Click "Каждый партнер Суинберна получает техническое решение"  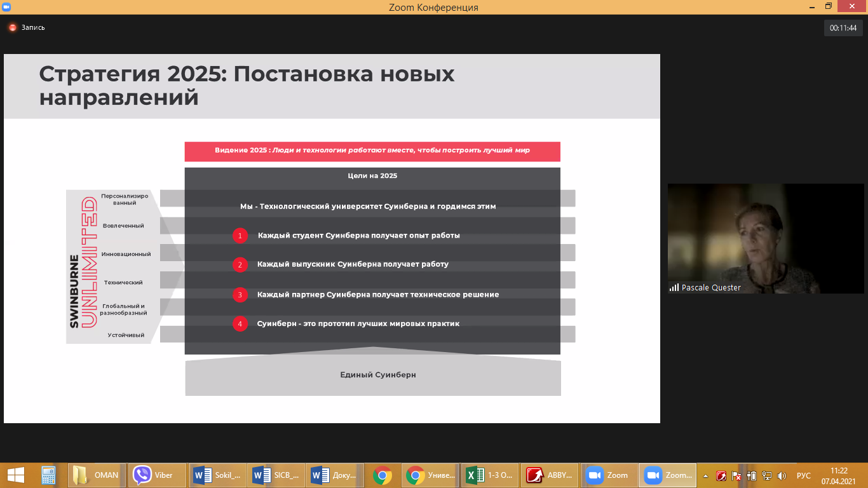(378, 294)
